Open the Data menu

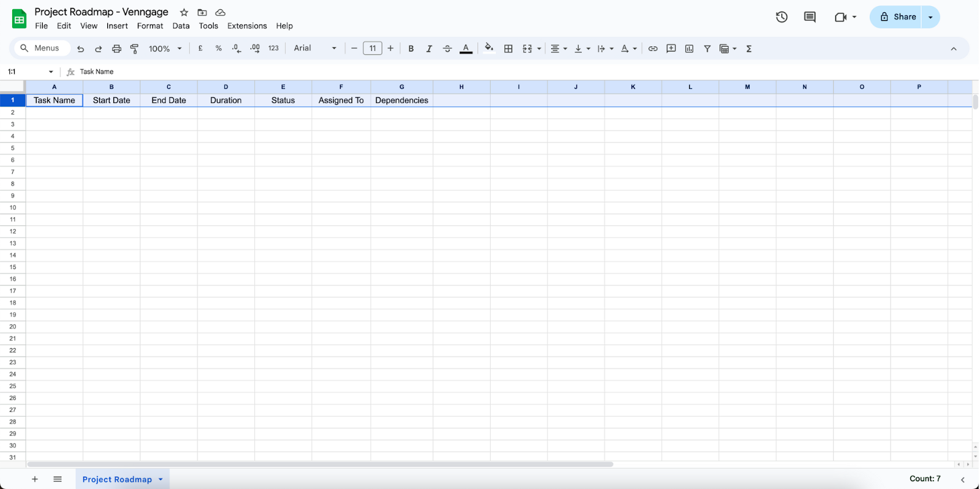pos(181,26)
